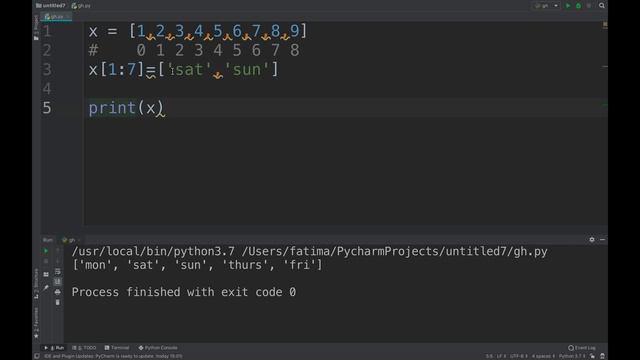Image resolution: width=640 pixels, height=360 pixels.
Task: Pin the Run tab with pin icon
Action: (x=46, y=288)
